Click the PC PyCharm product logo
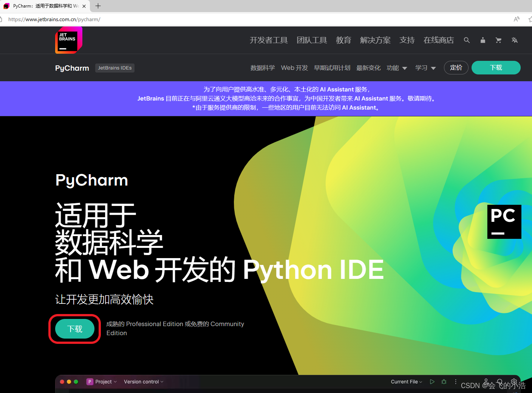This screenshot has height=393, width=532. pos(504,222)
